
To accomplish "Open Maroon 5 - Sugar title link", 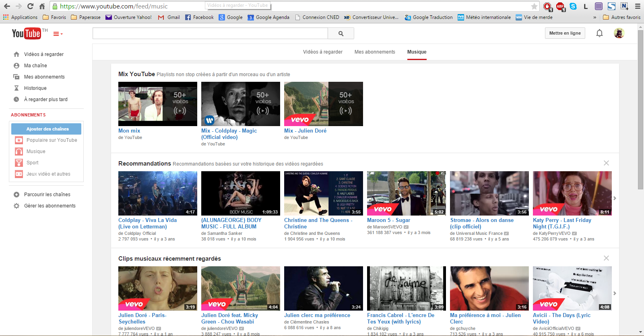I will 388,220.
